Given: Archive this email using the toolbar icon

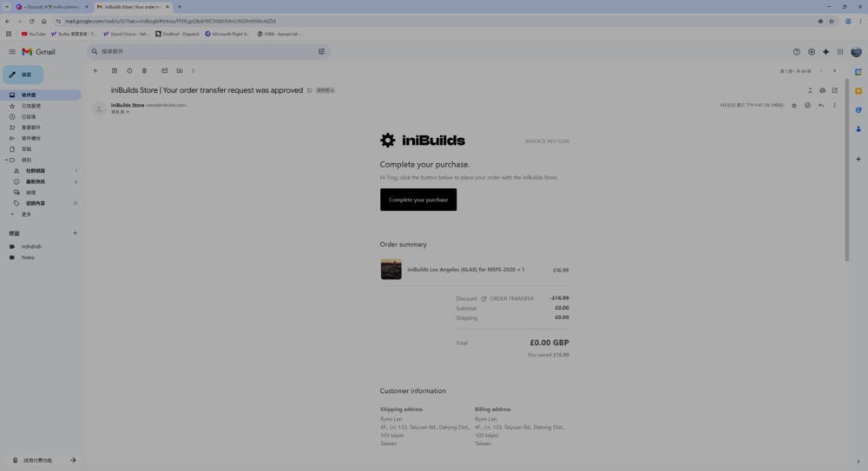Looking at the screenshot, I should 115,71.
